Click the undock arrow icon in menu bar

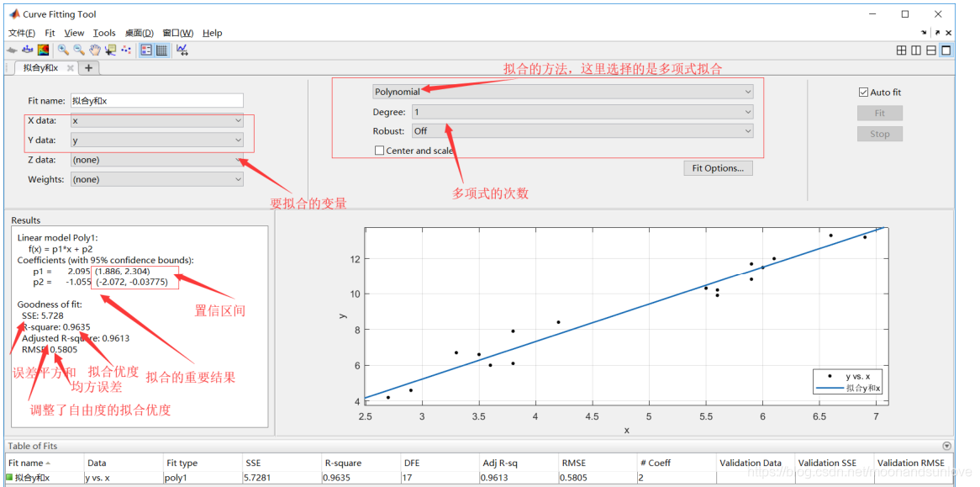click(937, 33)
